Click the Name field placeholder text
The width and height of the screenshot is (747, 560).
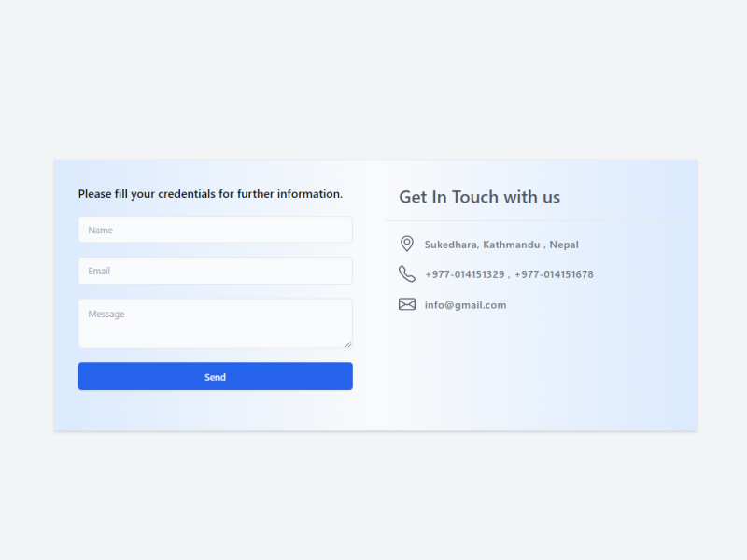(100, 230)
